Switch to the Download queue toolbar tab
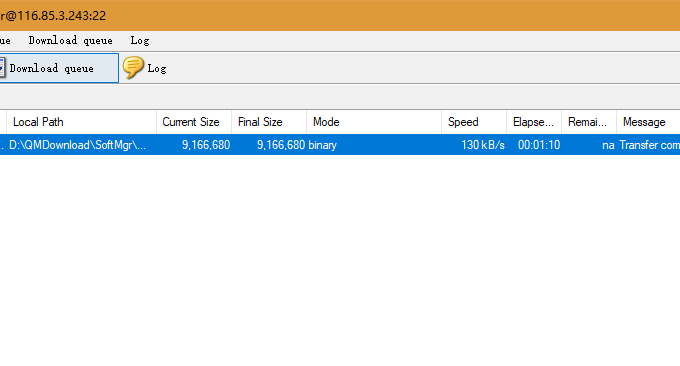Image resolution: width=680 pixels, height=366 pixels. tap(59, 68)
